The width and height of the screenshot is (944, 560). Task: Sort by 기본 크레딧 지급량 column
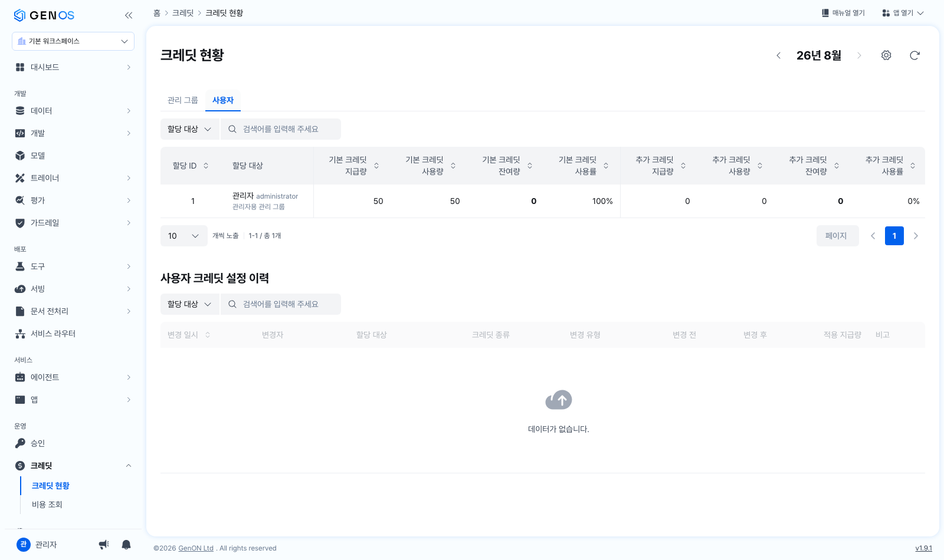tap(353, 166)
